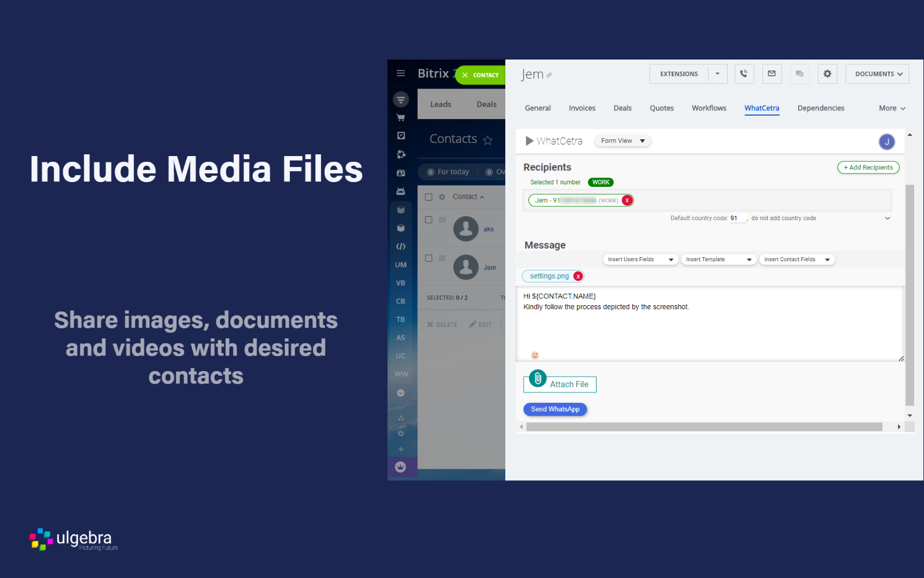Switch to the Workflows tab

pos(709,108)
